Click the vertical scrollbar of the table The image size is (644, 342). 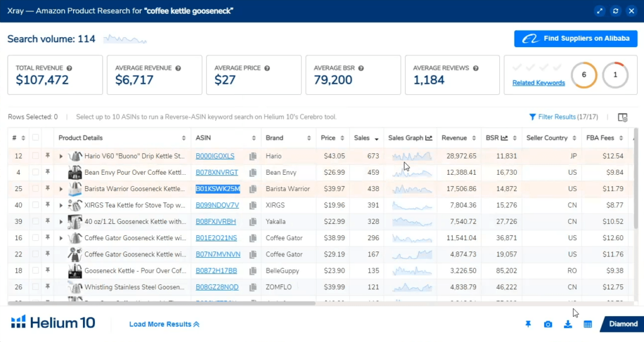(636, 179)
